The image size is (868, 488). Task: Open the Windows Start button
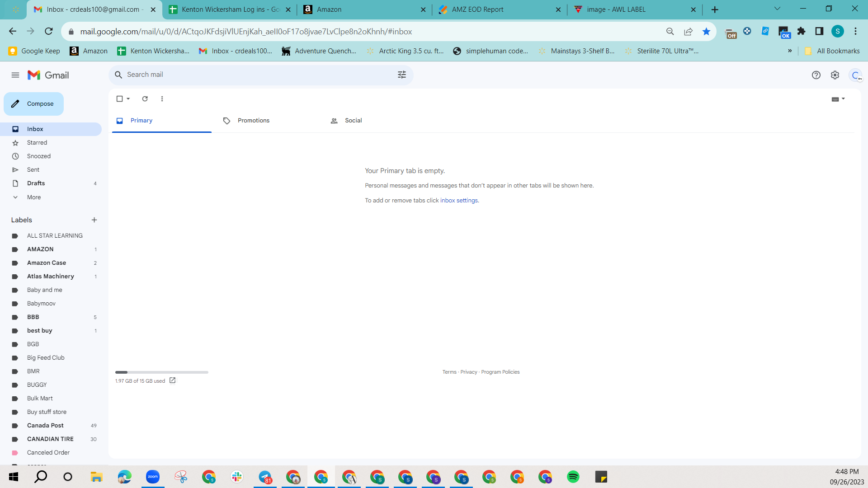[x=14, y=477]
